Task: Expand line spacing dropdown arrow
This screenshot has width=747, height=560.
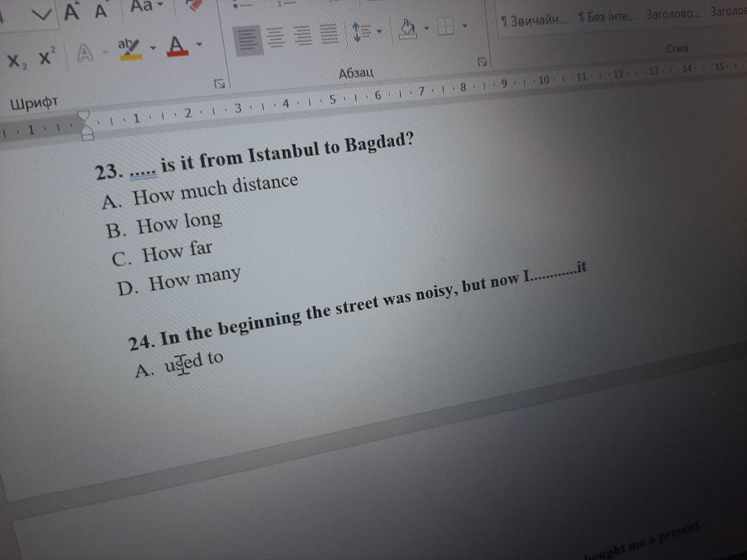Action: 379,31
